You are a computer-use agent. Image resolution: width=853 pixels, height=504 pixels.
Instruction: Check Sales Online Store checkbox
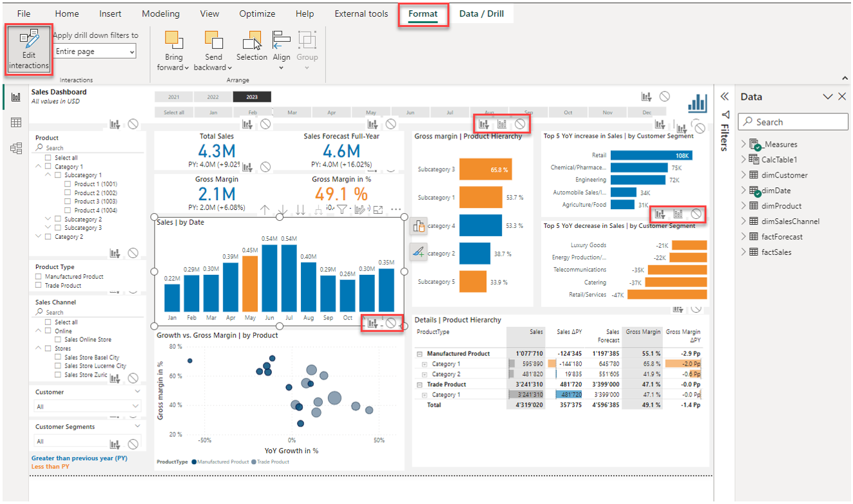click(59, 339)
